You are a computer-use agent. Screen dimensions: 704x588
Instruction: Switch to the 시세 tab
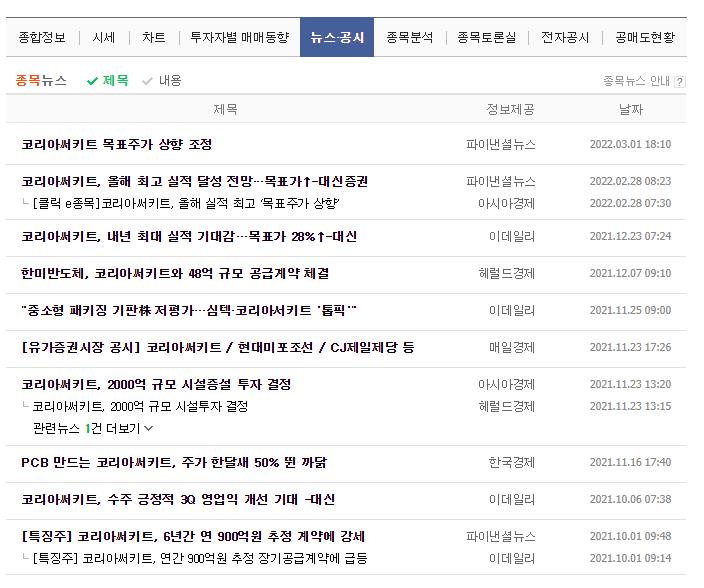coord(104,37)
